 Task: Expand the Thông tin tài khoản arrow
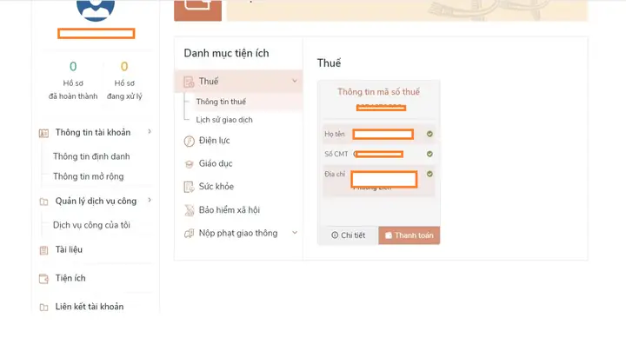click(150, 132)
